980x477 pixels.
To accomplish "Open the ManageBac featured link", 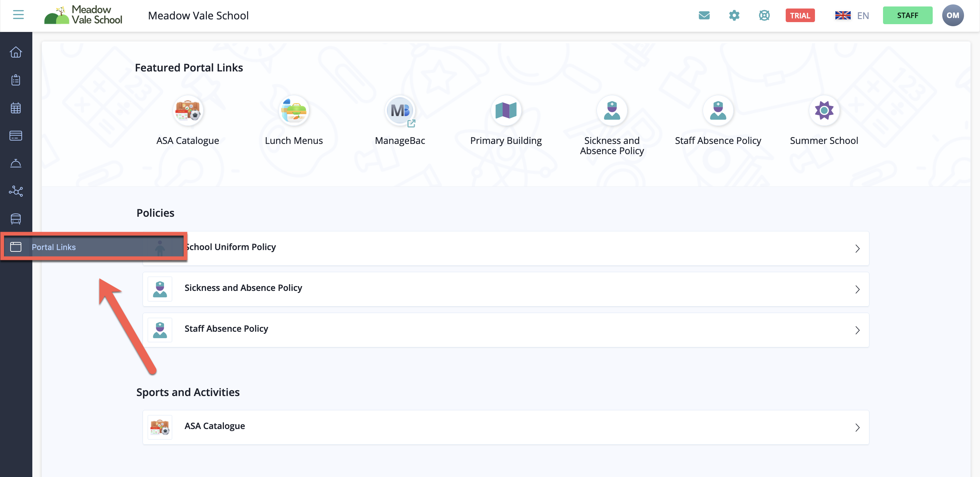I will point(399,111).
